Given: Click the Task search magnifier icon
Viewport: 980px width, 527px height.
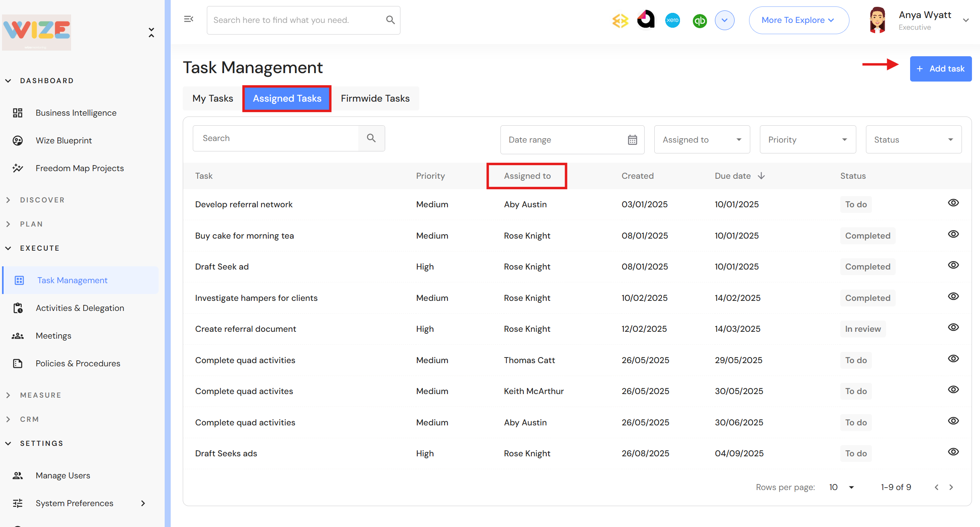Looking at the screenshot, I should tap(371, 138).
